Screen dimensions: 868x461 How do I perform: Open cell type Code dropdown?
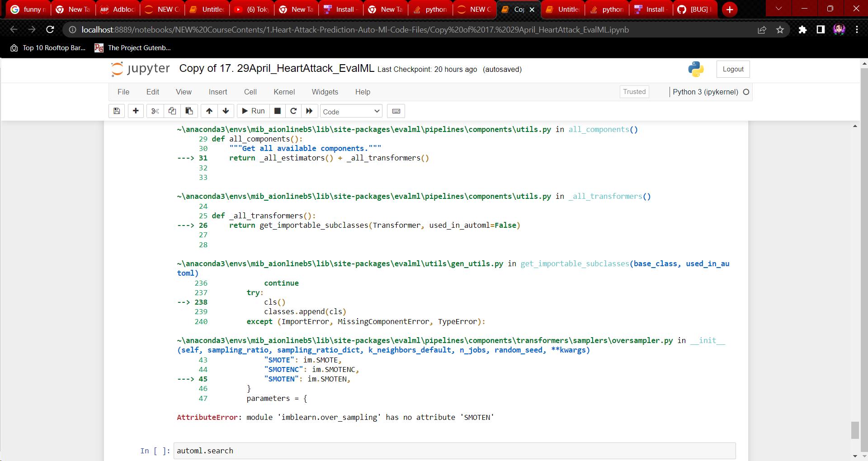click(x=351, y=112)
